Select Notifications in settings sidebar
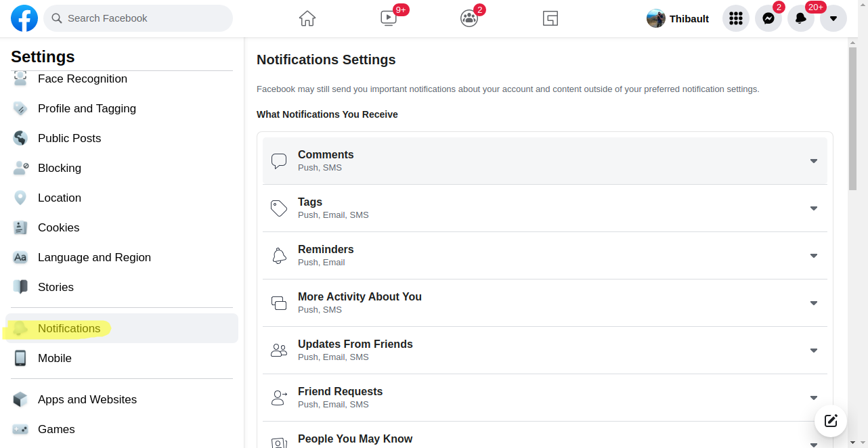 point(122,328)
